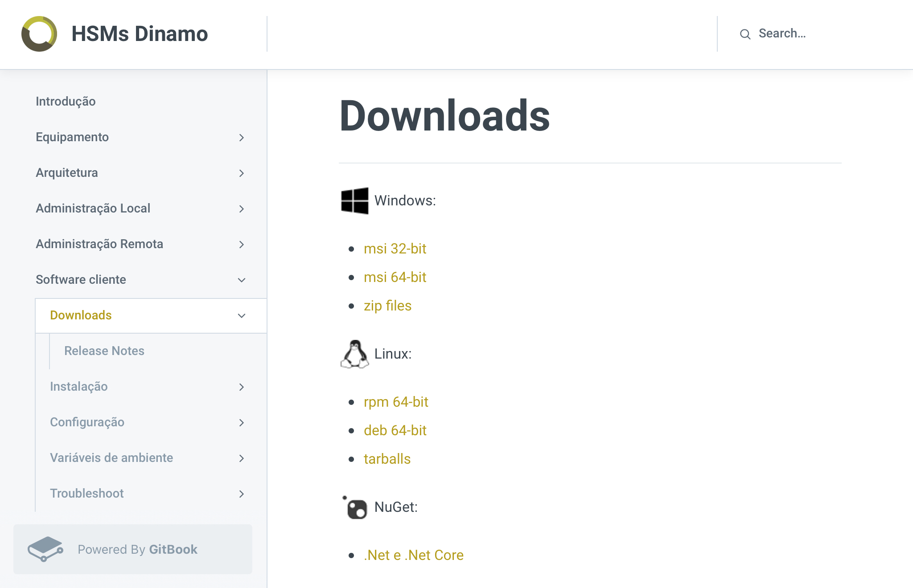
Task: Expand the Instalação chevron
Action: [x=242, y=387]
